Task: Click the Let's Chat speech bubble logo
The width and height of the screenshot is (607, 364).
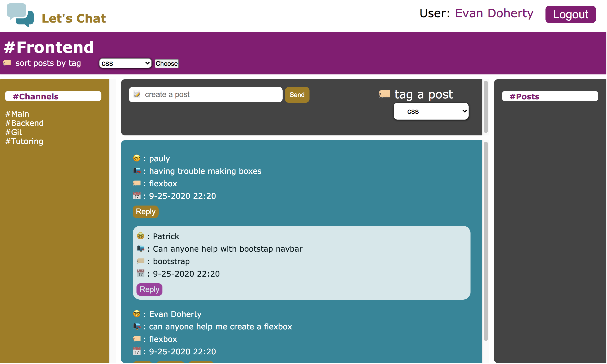Action: tap(20, 15)
